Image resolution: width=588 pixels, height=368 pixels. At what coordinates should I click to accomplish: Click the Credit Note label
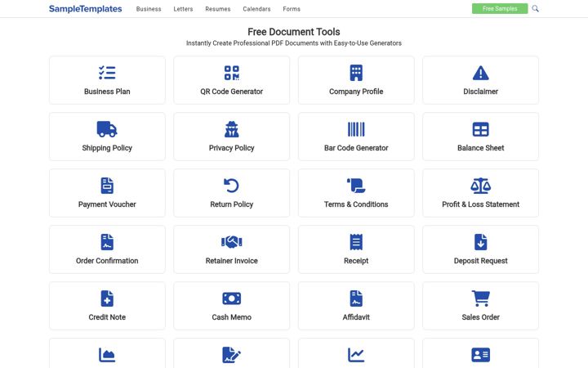click(x=107, y=317)
